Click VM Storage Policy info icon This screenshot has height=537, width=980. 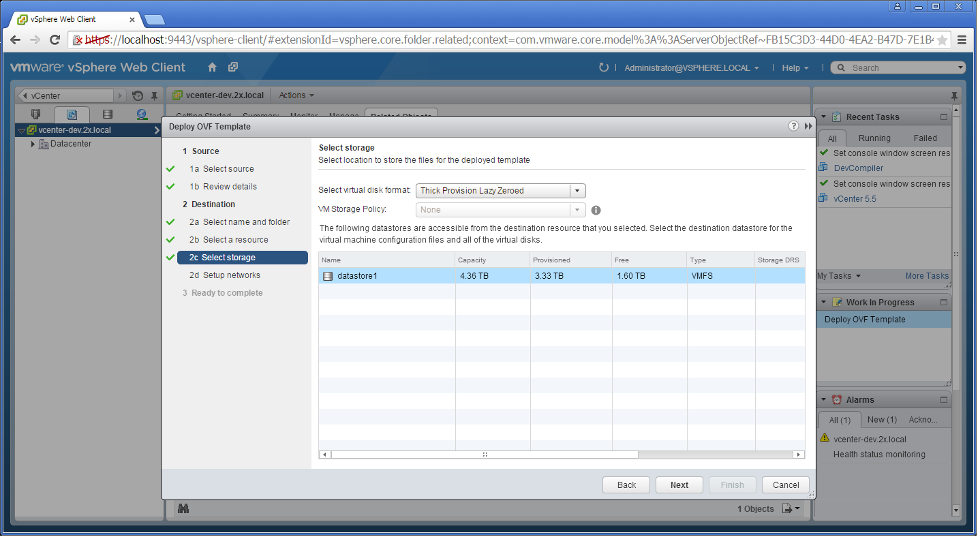pyautogui.click(x=596, y=210)
